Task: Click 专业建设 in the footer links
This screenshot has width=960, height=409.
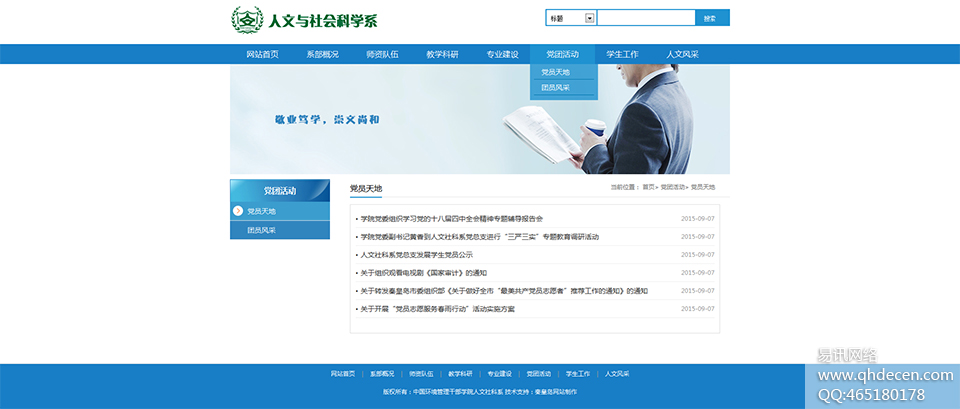Action: [500, 373]
